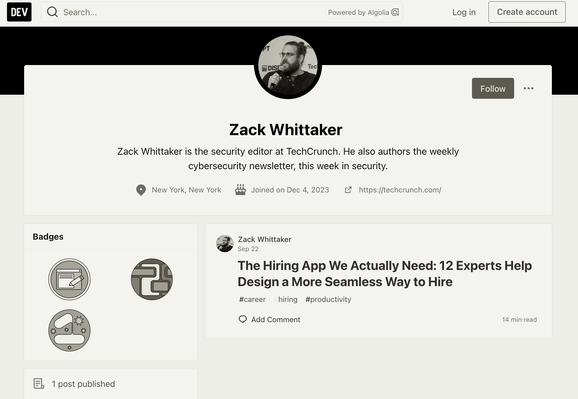578x399 pixels.
Task: Click the '14 min read' label
Action: tap(519, 320)
